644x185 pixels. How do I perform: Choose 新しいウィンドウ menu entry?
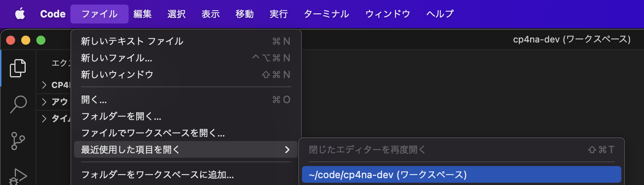coord(186,75)
